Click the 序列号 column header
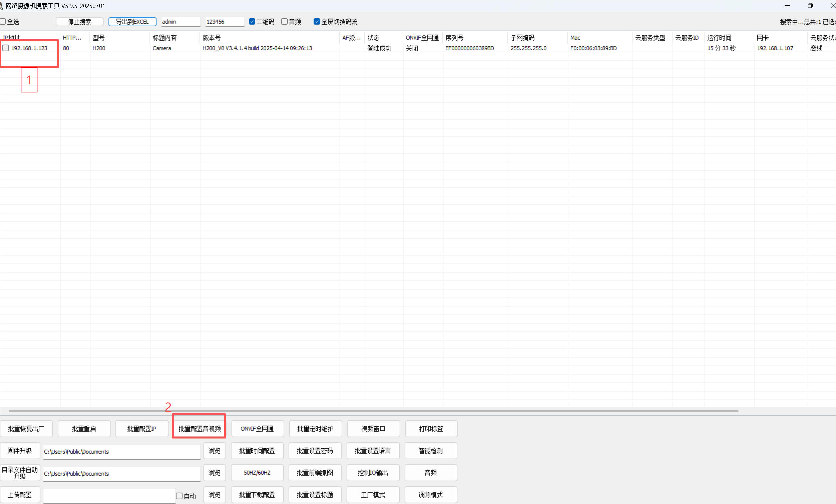 pyautogui.click(x=475, y=37)
